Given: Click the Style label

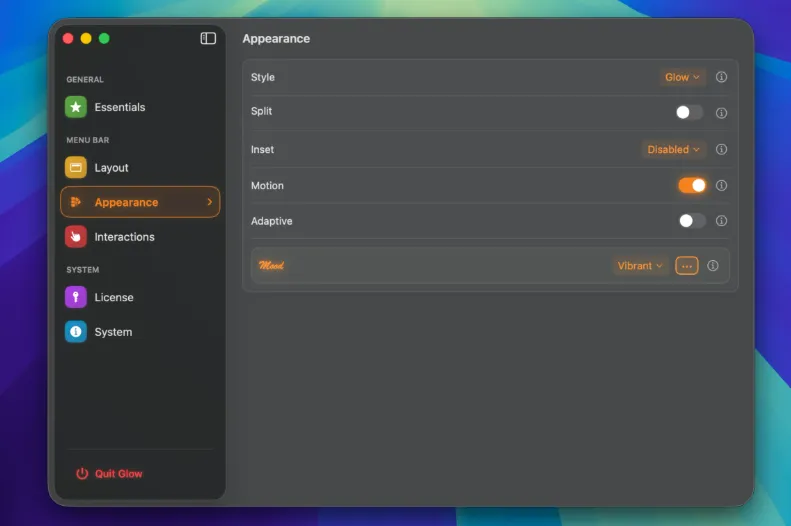Looking at the screenshot, I should 263,77.
